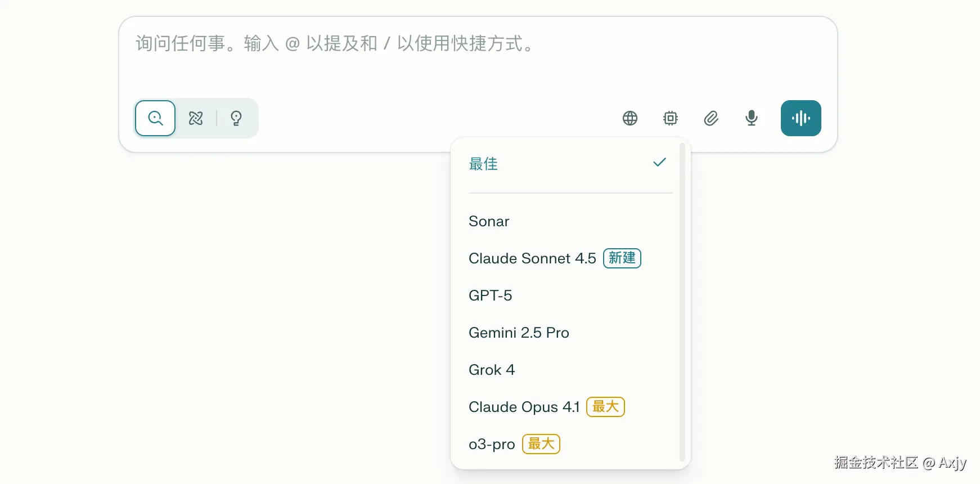Select the Search mode magnifier icon
Image resolution: width=980 pixels, height=484 pixels.
click(x=155, y=118)
